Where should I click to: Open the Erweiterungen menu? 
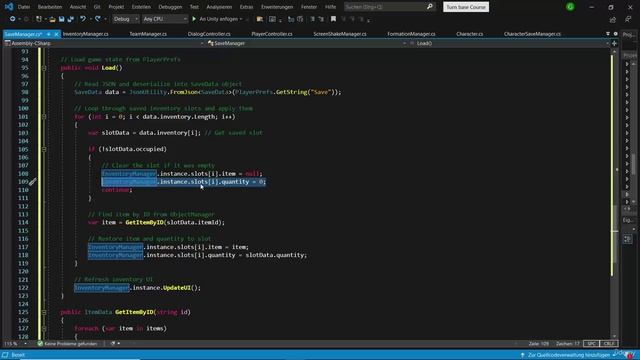(277, 7)
